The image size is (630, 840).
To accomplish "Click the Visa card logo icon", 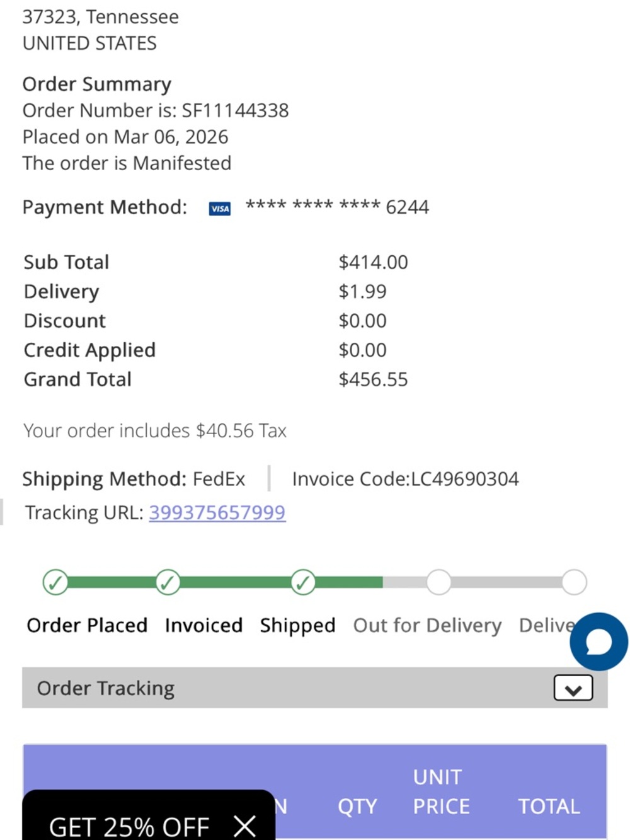I will click(x=220, y=209).
